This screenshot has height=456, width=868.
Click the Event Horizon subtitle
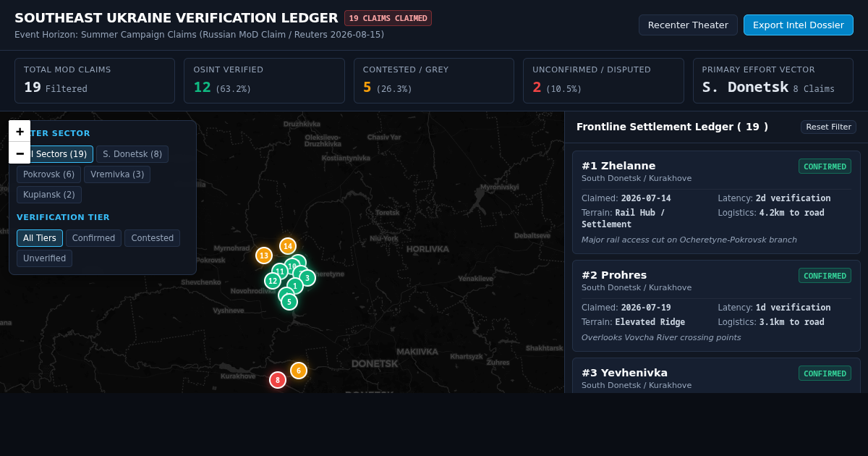(199, 35)
